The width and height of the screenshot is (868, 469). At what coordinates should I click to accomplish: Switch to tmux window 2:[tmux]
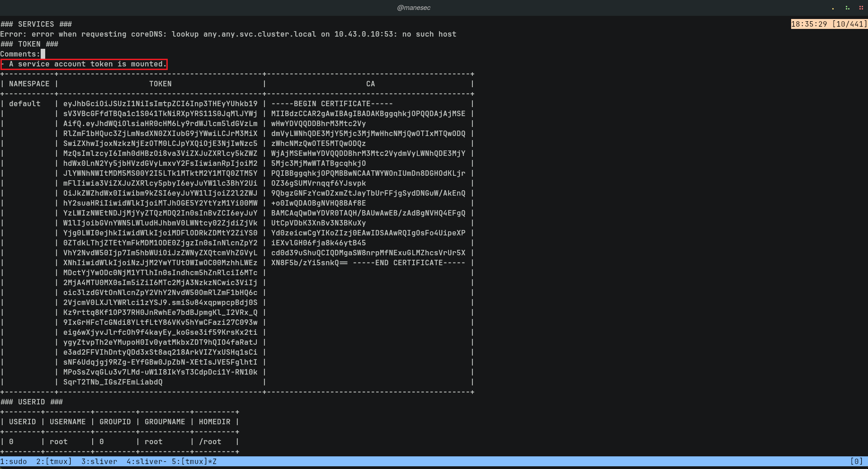point(54,461)
